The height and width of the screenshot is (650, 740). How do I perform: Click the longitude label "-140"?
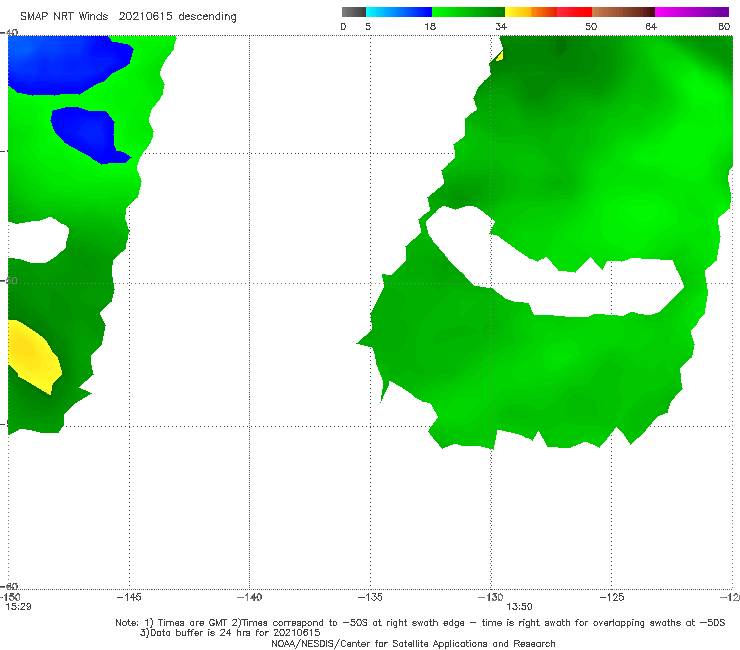249,597
